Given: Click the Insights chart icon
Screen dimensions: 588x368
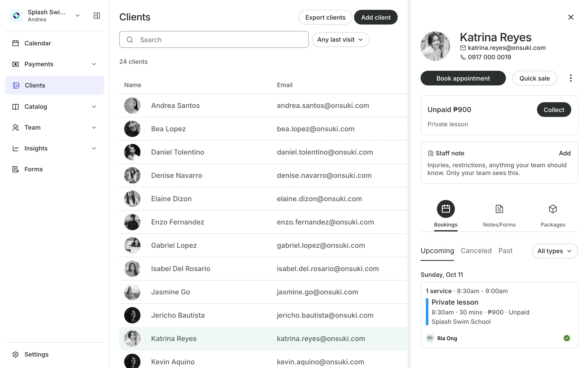Looking at the screenshot, I should click(16, 148).
